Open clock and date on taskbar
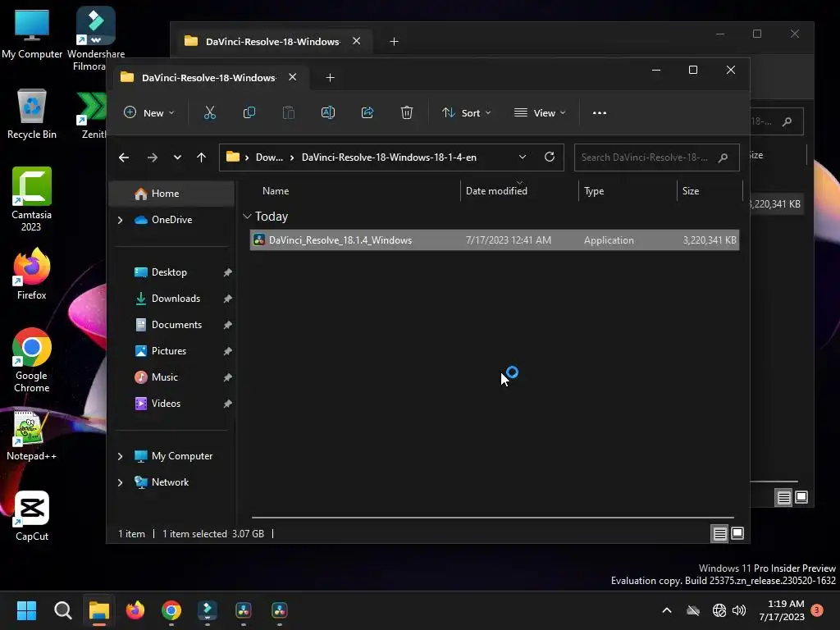Image resolution: width=840 pixels, height=630 pixels. point(782,610)
